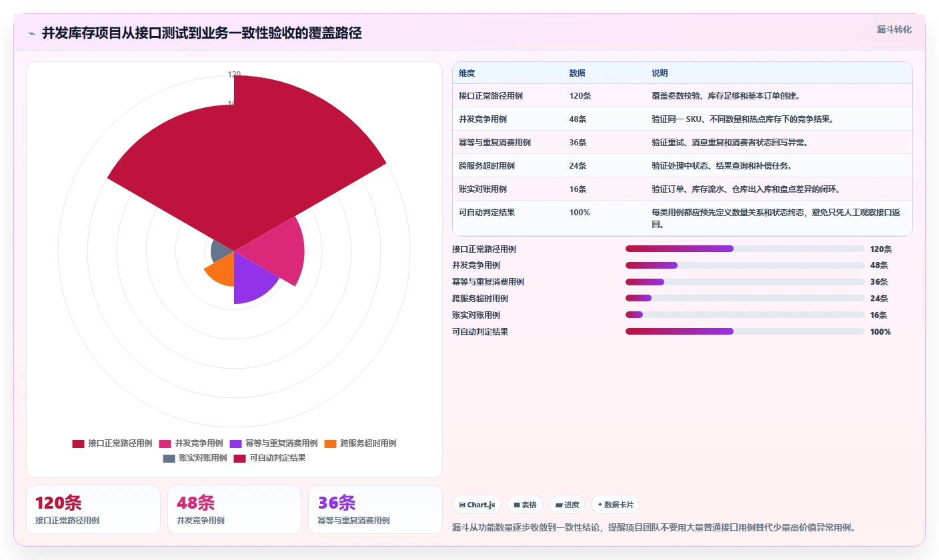Click the 幂等与重复消费用例 label in the progress list
Screen dimensions: 939x560
488,282
